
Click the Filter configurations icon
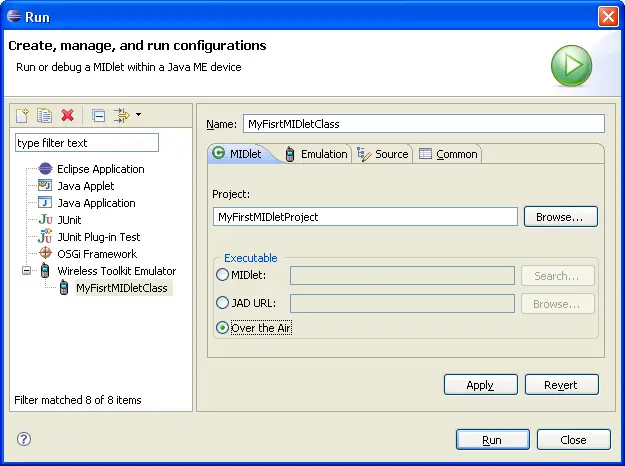coord(121,116)
